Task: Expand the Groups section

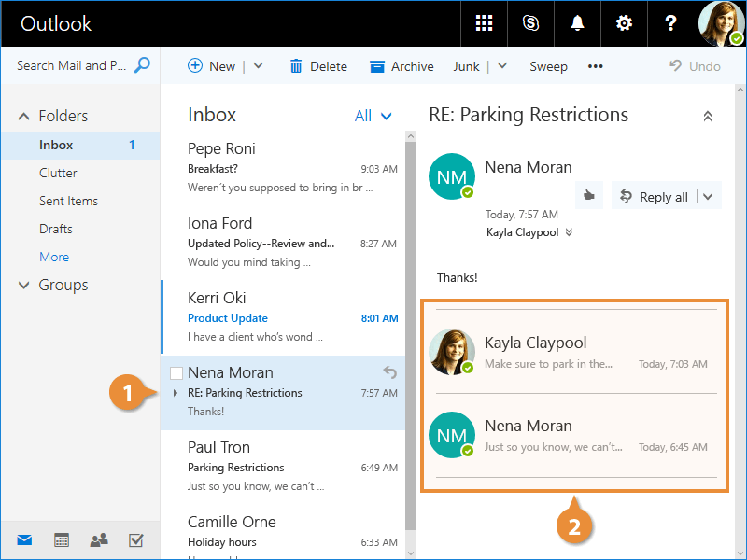Action: [24, 286]
